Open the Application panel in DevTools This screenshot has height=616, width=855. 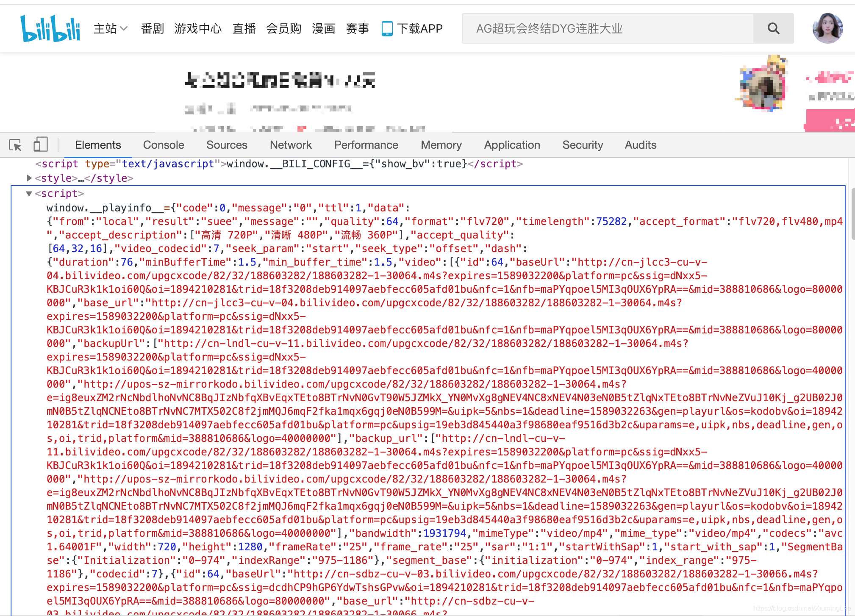[511, 145]
